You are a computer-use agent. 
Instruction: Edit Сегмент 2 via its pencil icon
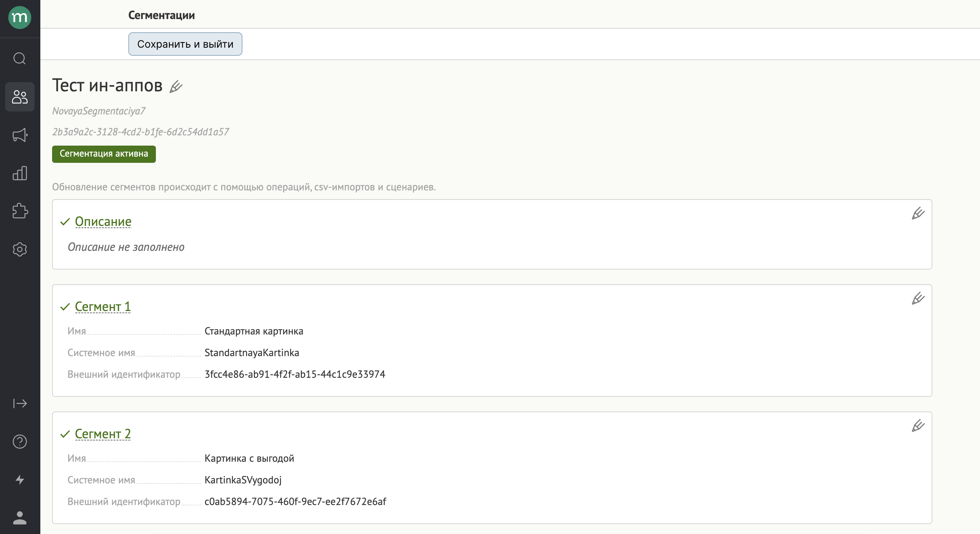(x=918, y=425)
